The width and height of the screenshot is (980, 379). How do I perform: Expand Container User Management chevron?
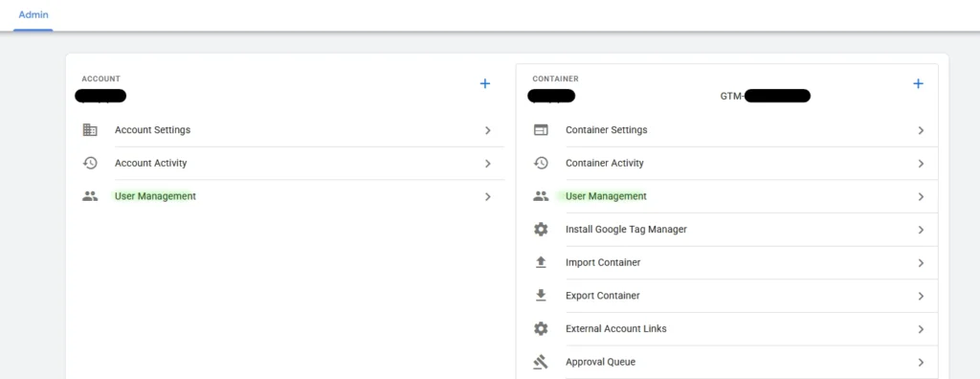click(921, 197)
